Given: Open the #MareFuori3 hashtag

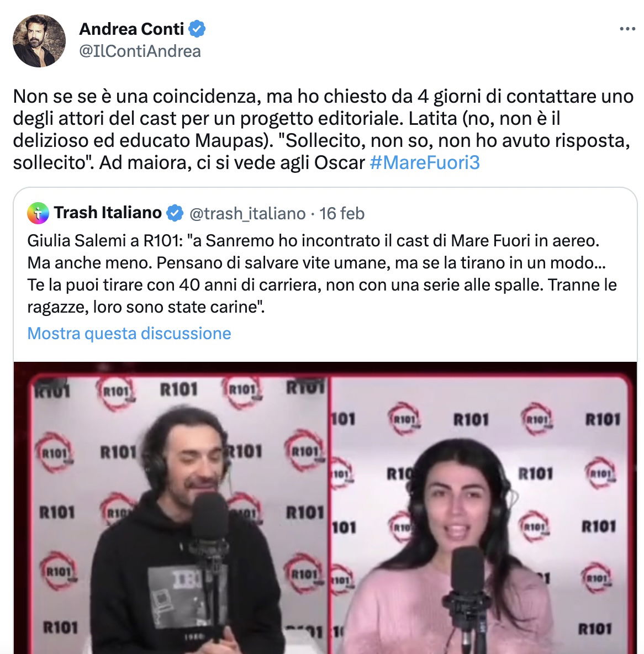Looking at the screenshot, I should click(425, 162).
